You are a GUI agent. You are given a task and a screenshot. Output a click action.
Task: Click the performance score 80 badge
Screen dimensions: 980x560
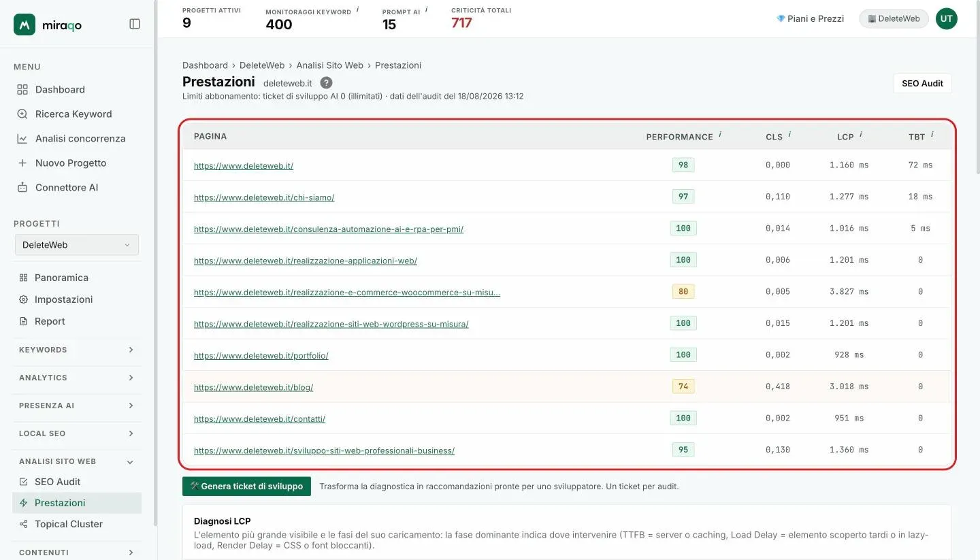click(x=683, y=291)
